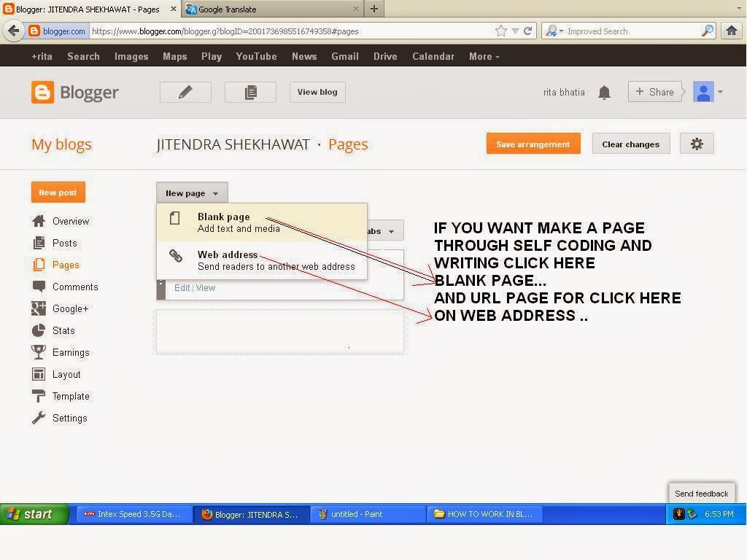This screenshot has width=747, height=560.
Task: Click the Google+ sidebar icon
Action: 39,308
